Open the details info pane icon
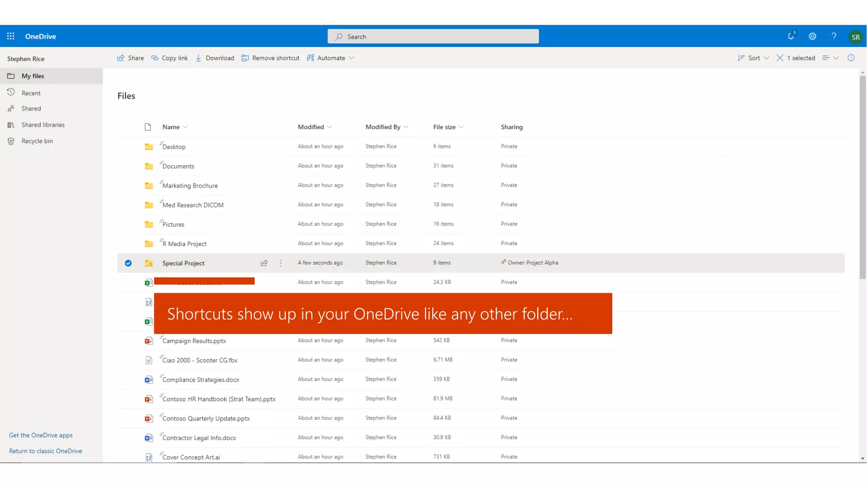The image size is (868, 488). [851, 58]
